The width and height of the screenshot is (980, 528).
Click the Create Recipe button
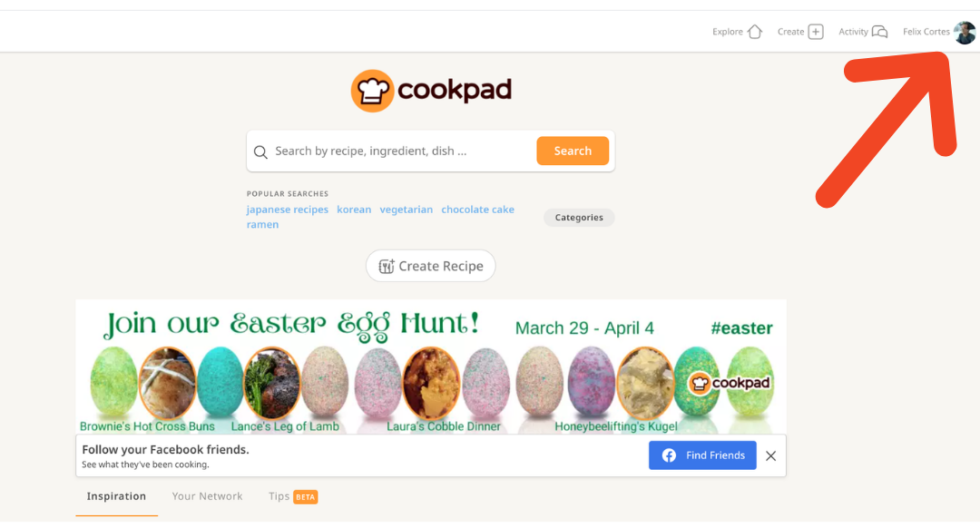click(x=431, y=266)
